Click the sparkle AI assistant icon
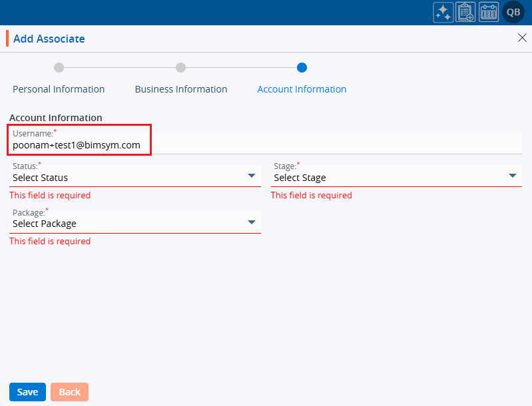532x406 pixels. coord(443,13)
